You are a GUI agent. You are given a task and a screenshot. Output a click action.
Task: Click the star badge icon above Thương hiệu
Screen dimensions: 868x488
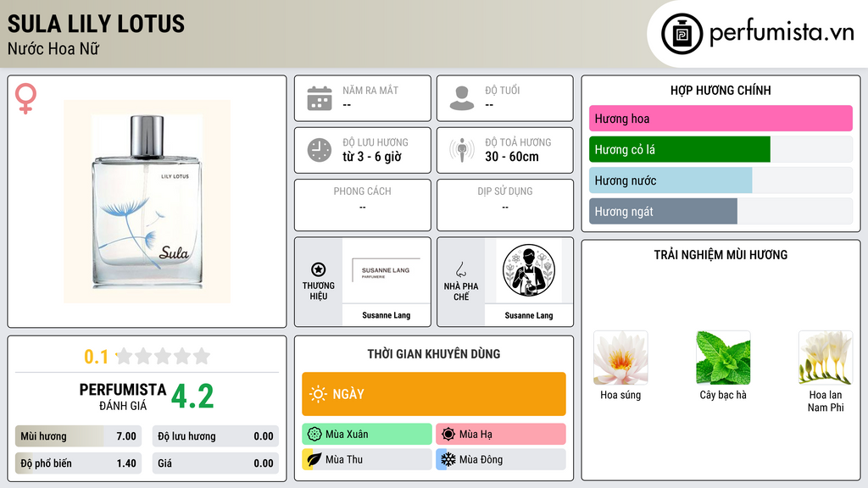pyautogui.click(x=319, y=269)
